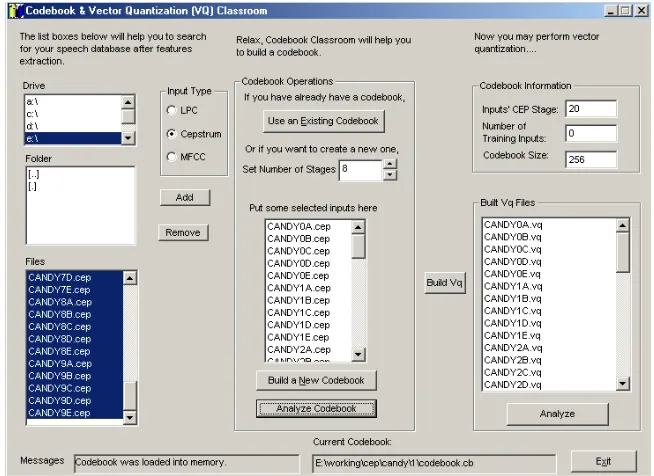Select CANDY8A.cep in Files list
This screenshot has width=654, height=476.
coord(75,302)
